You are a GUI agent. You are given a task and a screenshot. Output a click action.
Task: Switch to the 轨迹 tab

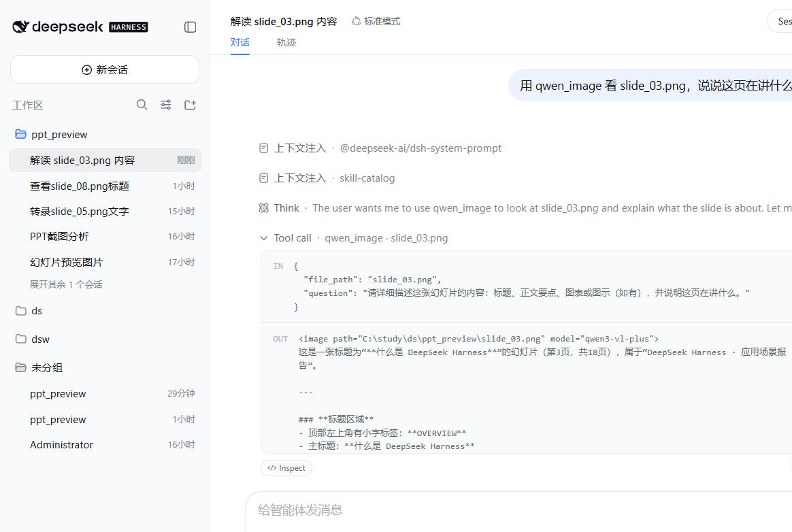(x=286, y=42)
